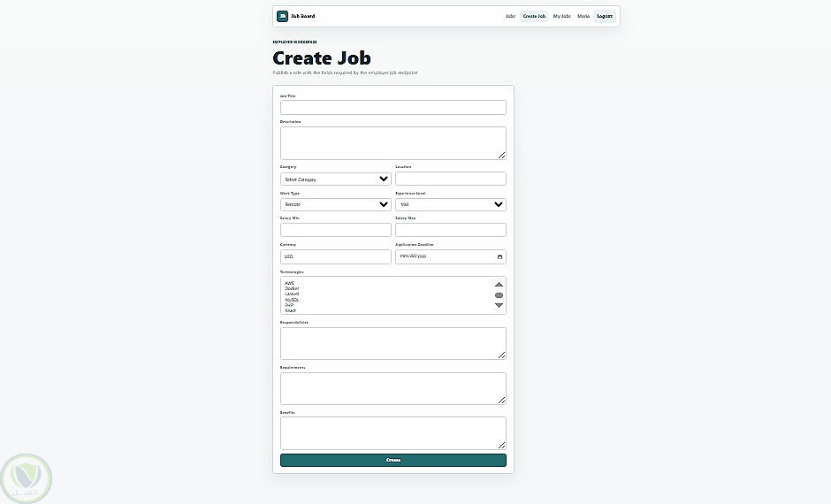This screenshot has width=831, height=504.
Task: Select Laravel in the Technologies list
Action: 292,294
